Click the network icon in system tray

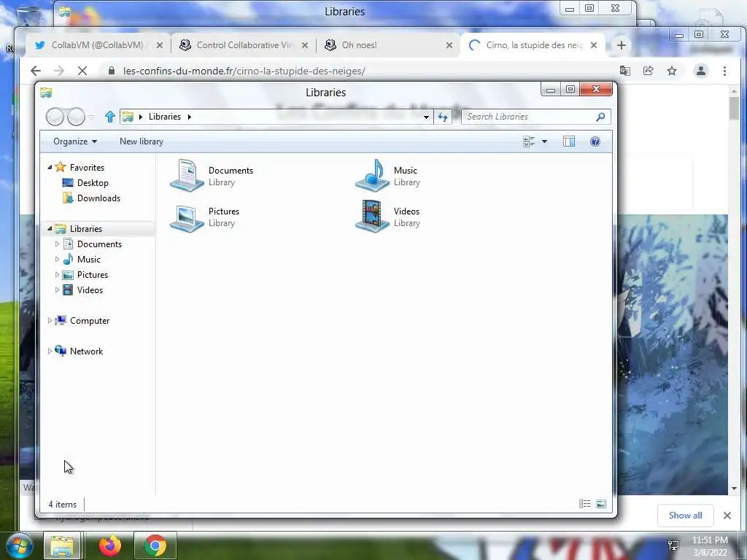(673, 545)
